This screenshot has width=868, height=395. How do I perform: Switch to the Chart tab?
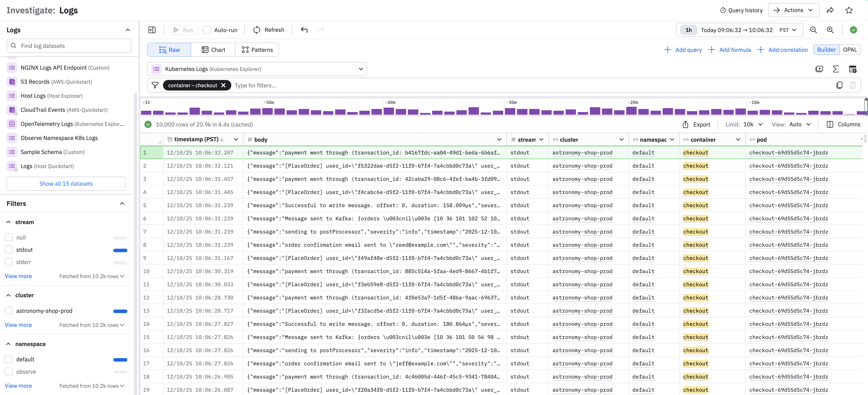(213, 50)
